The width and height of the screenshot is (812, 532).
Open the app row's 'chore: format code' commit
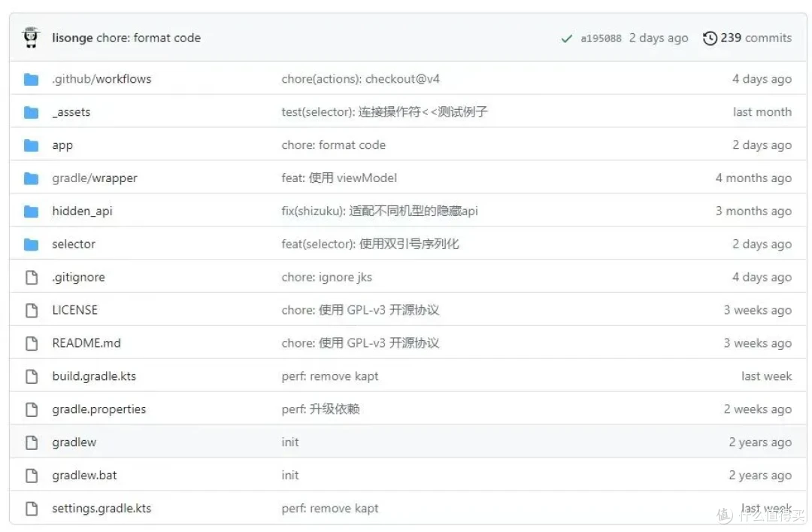point(334,145)
